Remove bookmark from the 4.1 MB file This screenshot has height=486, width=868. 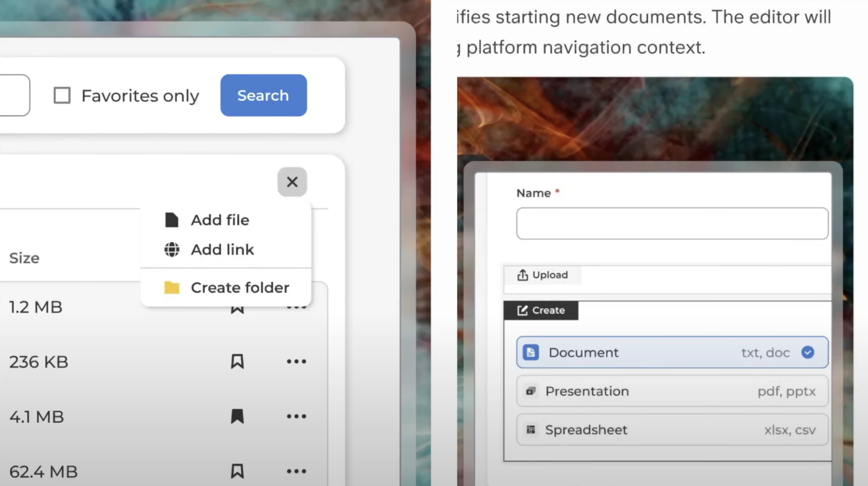click(237, 416)
